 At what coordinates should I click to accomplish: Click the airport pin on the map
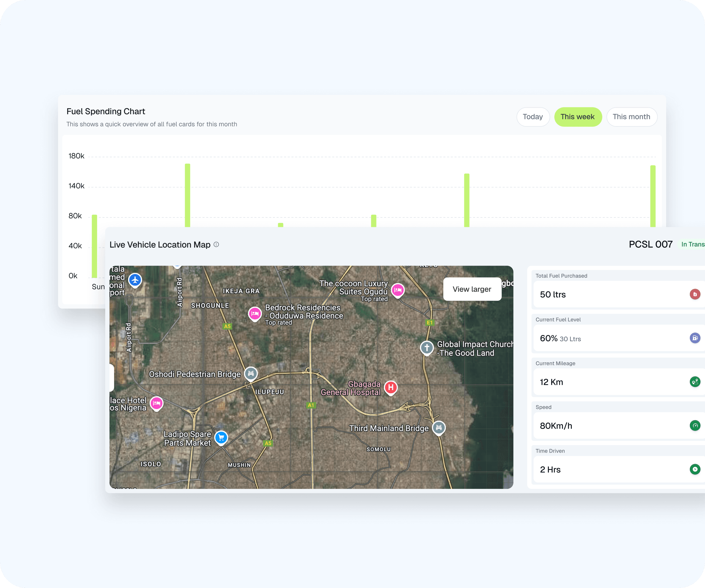click(135, 280)
